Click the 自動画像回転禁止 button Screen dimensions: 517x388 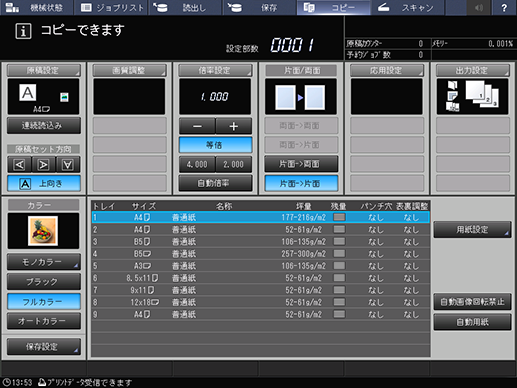(x=472, y=302)
